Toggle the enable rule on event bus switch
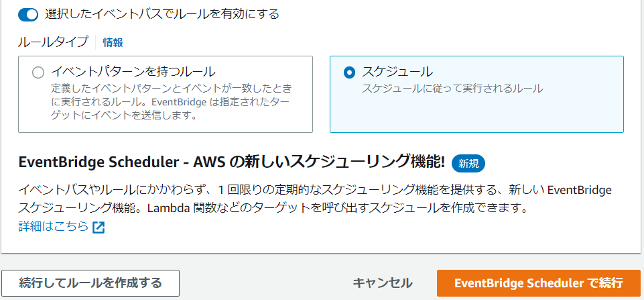 28,15
